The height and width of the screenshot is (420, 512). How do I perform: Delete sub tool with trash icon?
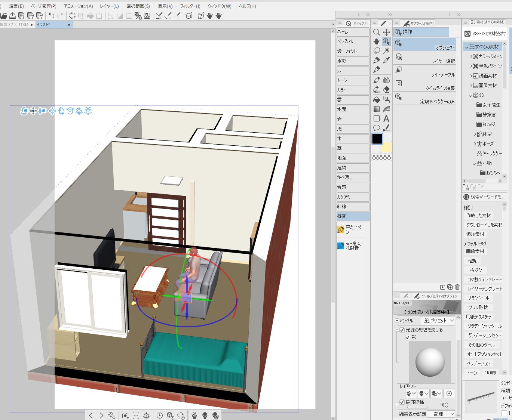[x=457, y=287]
